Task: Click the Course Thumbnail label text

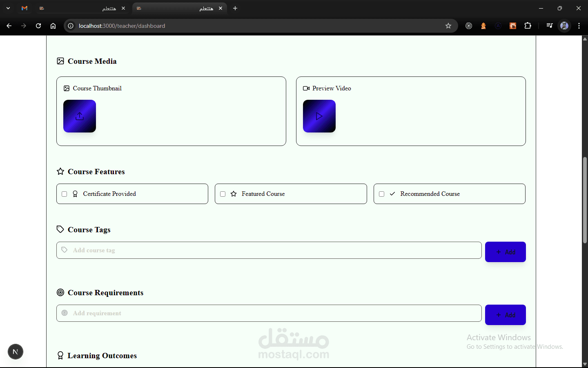Action: coord(97,88)
